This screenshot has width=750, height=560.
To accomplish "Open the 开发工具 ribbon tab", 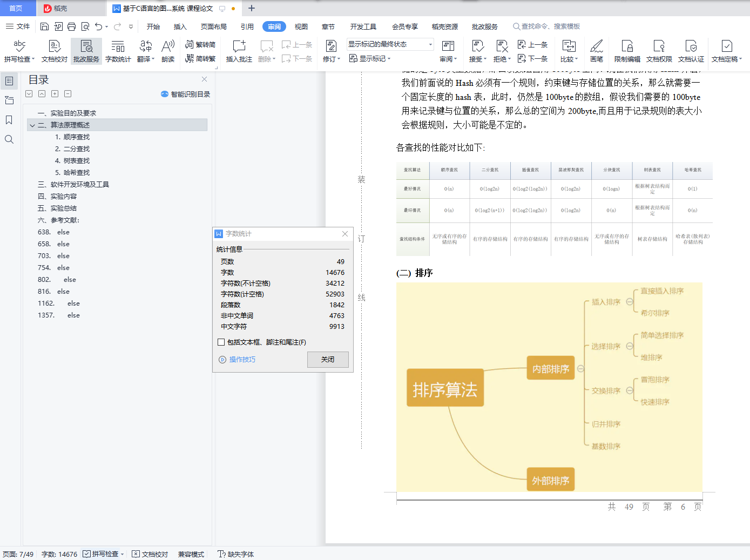I will [363, 26].
